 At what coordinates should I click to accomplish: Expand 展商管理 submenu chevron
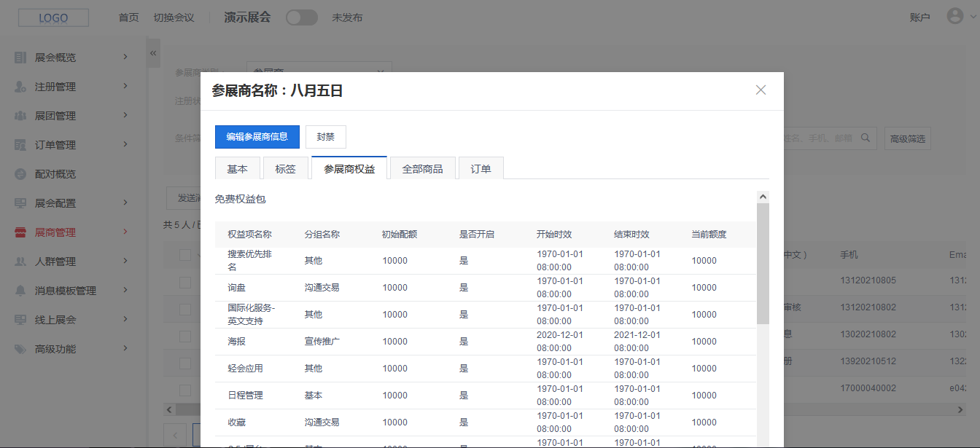pos(125,232)
